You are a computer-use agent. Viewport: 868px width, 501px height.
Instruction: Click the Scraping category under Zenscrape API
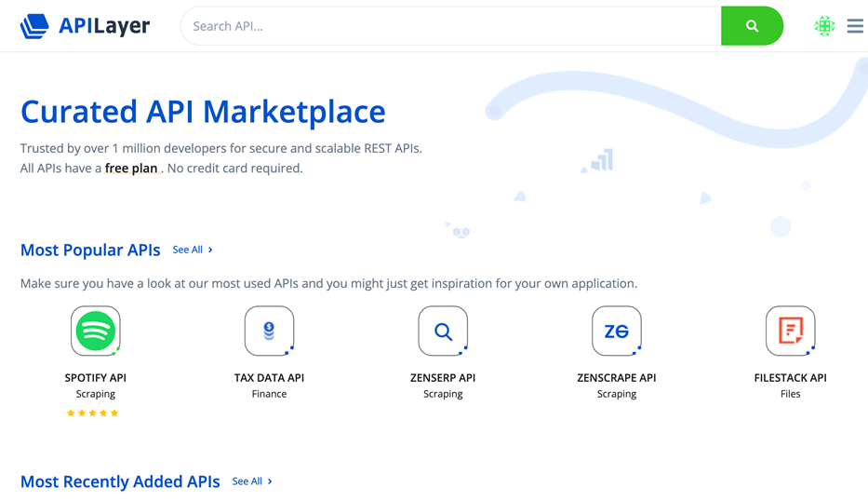click(x=617, y=394)
